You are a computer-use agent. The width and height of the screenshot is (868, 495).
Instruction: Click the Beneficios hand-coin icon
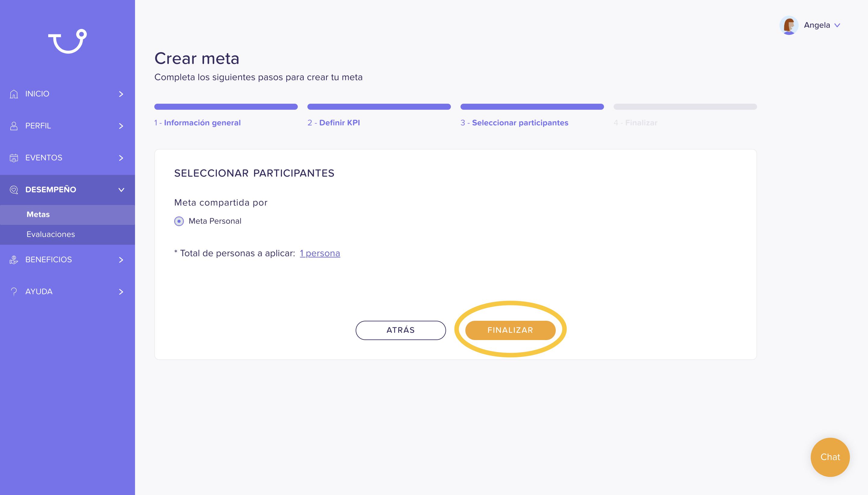point(14,260)
